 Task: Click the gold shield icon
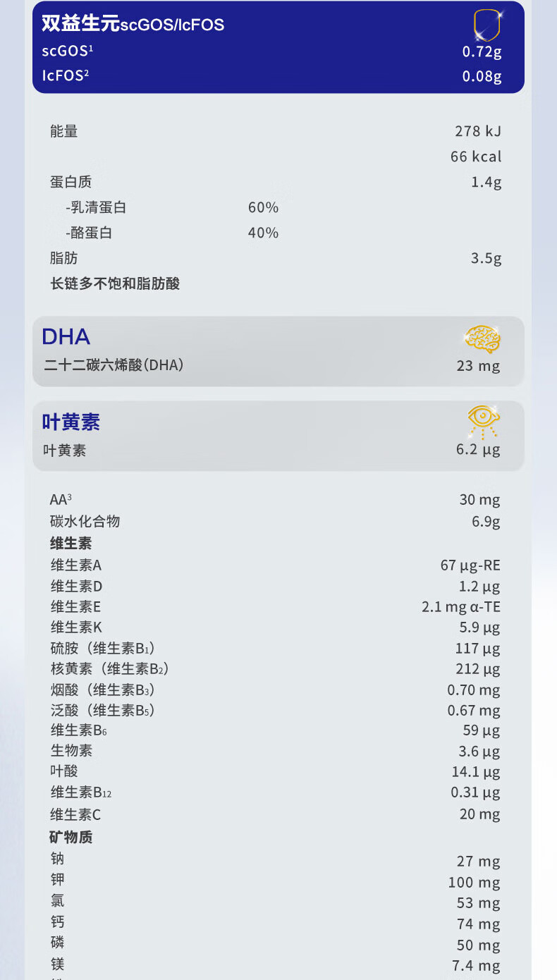coord(487,25)
